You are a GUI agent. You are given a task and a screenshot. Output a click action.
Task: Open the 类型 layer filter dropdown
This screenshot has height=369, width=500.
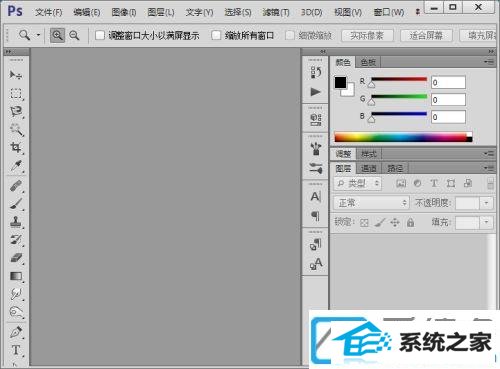tap(358, 183)
